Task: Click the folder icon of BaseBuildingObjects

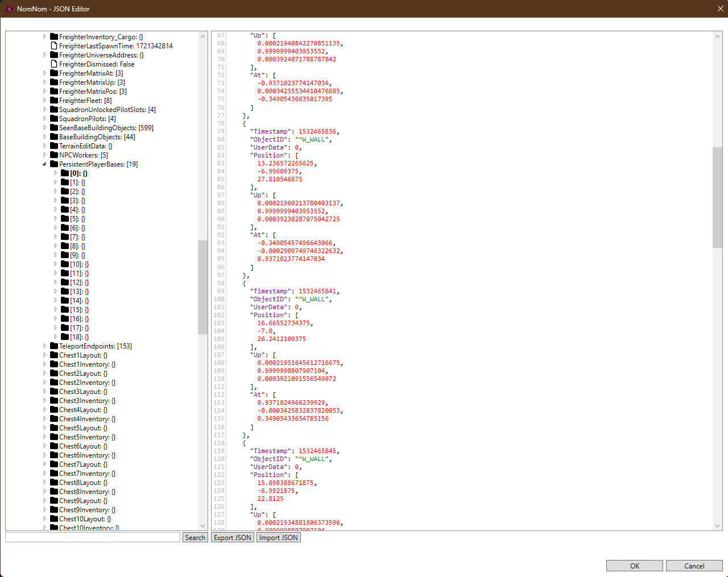Action: point(54,137)
